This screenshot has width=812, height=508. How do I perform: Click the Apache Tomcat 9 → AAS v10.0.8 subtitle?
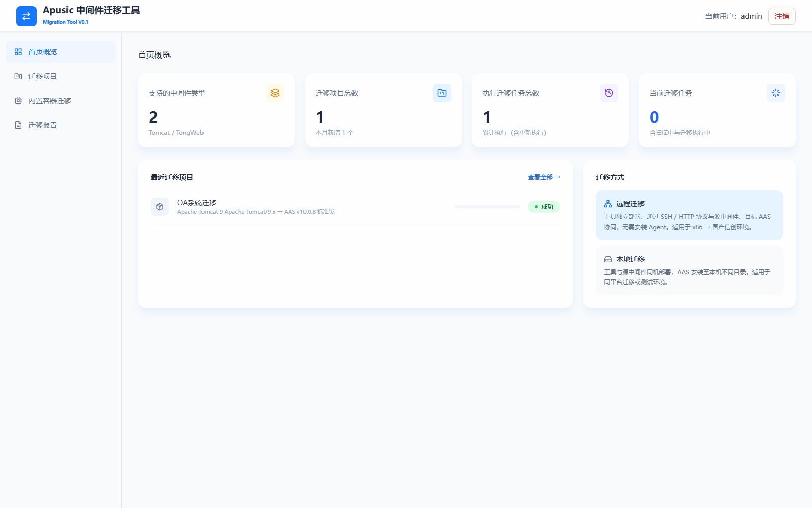(256, 212)
